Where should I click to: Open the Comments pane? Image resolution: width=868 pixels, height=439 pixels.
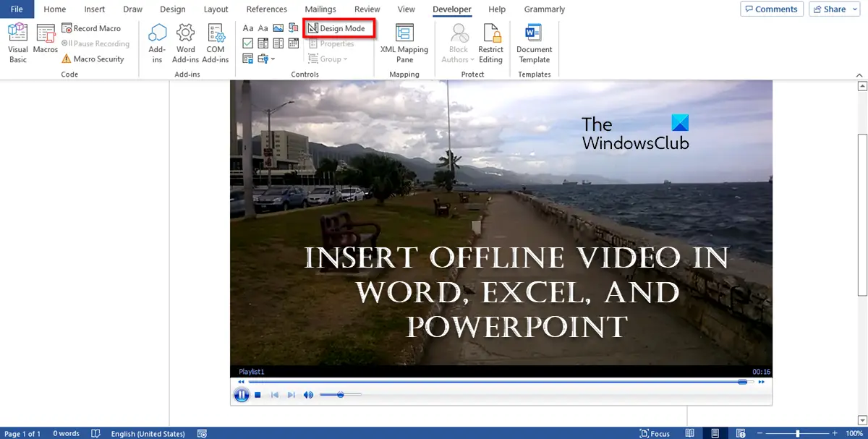[x=772, y=9]
